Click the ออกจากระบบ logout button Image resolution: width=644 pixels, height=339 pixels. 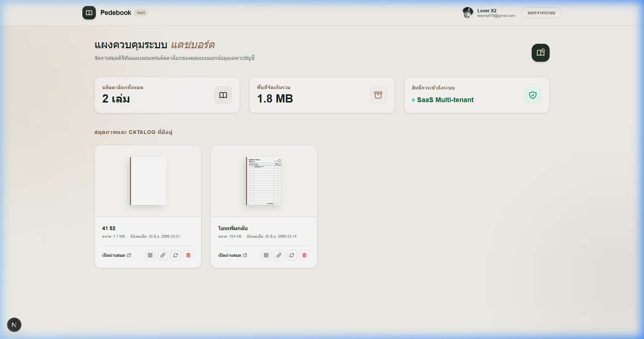541,13
